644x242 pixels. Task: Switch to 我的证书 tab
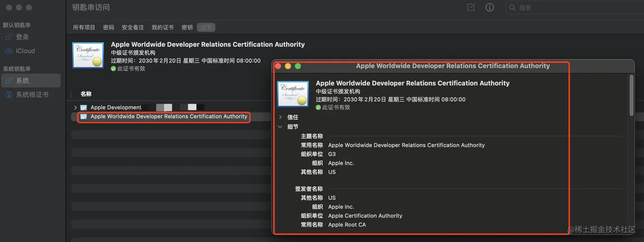tap(163, 27)
